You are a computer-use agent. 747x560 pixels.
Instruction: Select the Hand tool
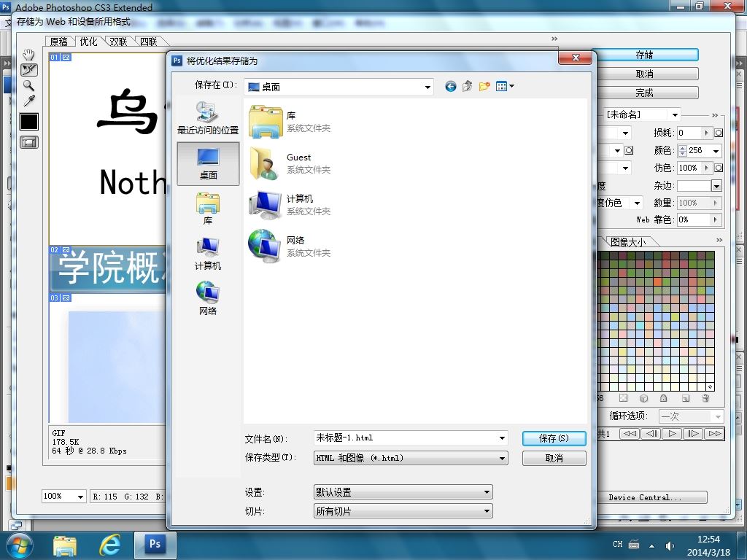pyautogui.click(x=28, y=54)
